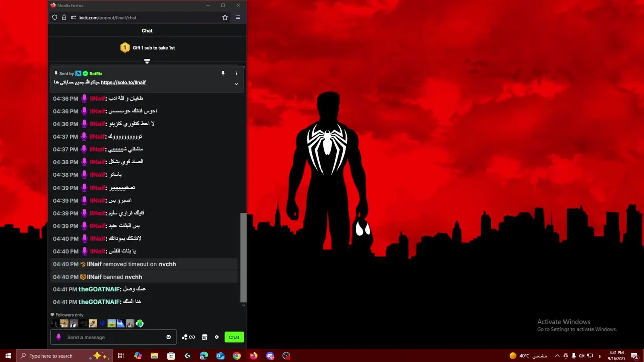
Task: Open Microsoft Store from taskbar
Action: [x=171, y=356]
